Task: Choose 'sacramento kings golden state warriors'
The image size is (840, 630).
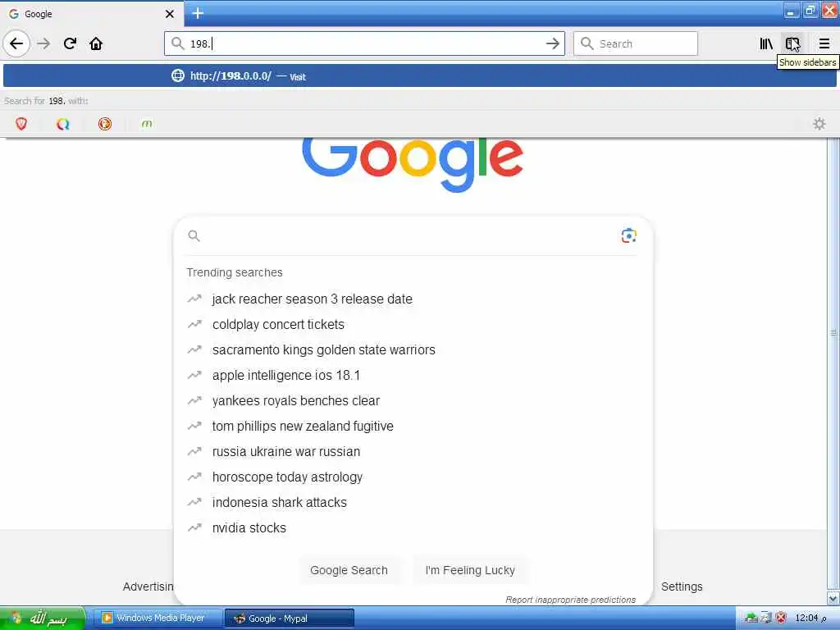Action: point(323,349)
